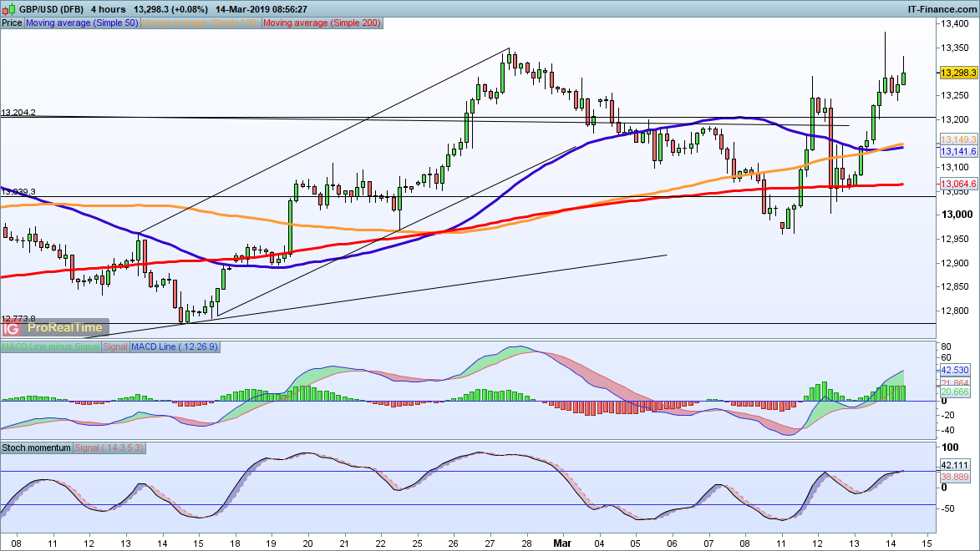
Task: Click the Mar label on date axis
Action: point(562,543)
